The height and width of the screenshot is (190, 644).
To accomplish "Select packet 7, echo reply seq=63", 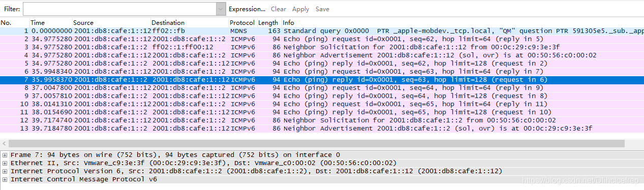I will 322,80.
